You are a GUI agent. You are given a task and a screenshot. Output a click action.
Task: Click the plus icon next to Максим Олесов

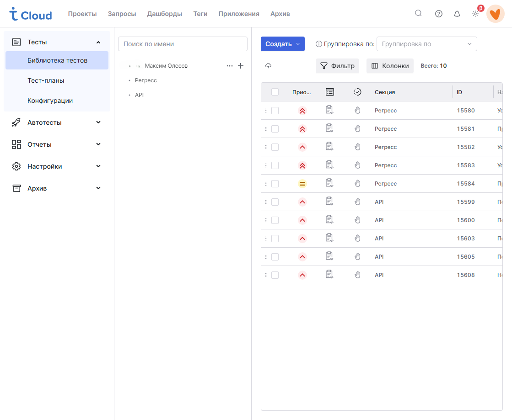coord(241,66)
